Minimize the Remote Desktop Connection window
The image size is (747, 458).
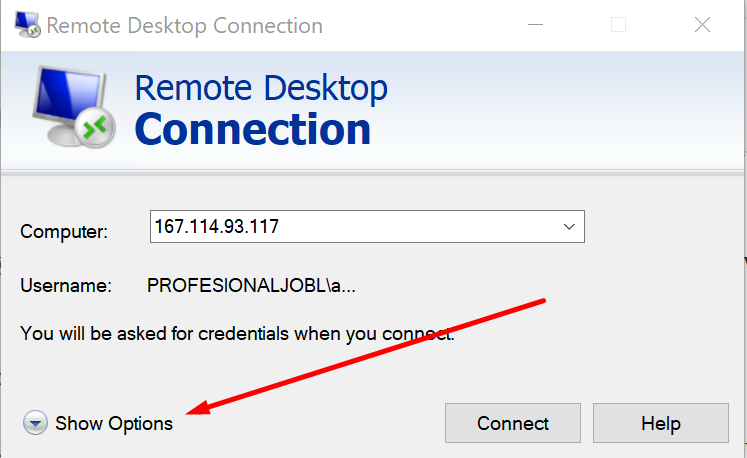tap(535, 25)
